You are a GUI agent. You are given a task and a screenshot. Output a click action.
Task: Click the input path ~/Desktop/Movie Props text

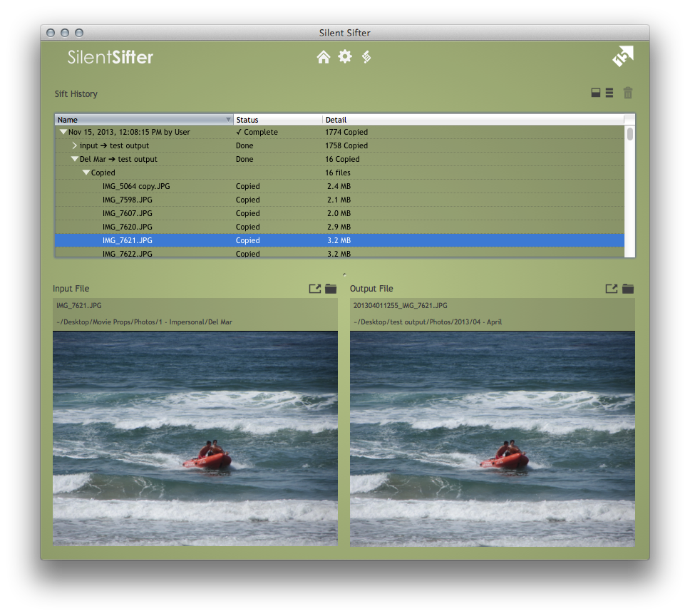(144, 322)
